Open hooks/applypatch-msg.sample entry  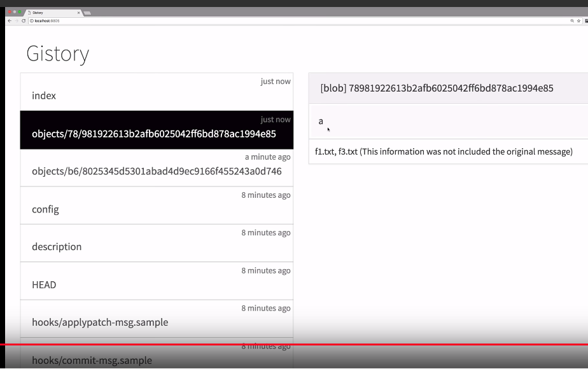[157, 319]
